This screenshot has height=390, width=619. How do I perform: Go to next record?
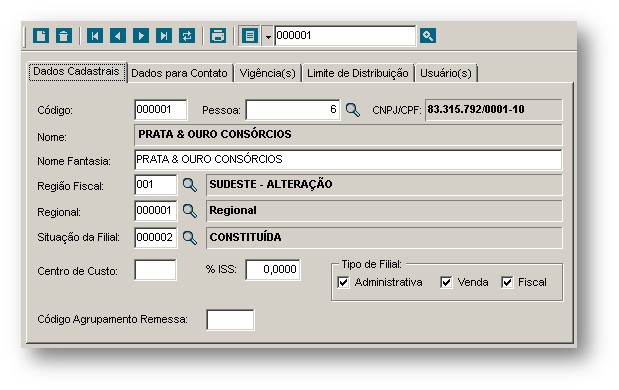pos(141,36)
